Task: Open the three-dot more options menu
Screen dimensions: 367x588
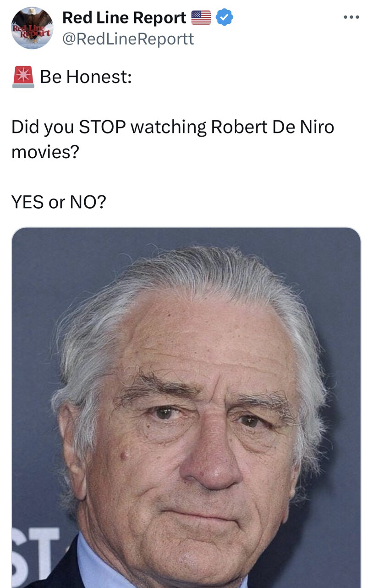Action: coord(351,17)
